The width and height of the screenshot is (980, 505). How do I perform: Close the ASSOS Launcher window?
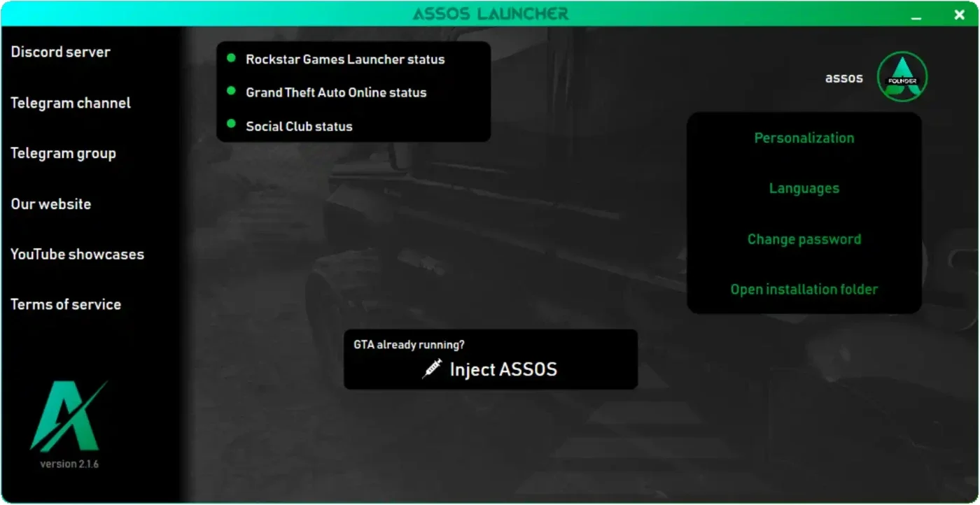coord(960,15)
